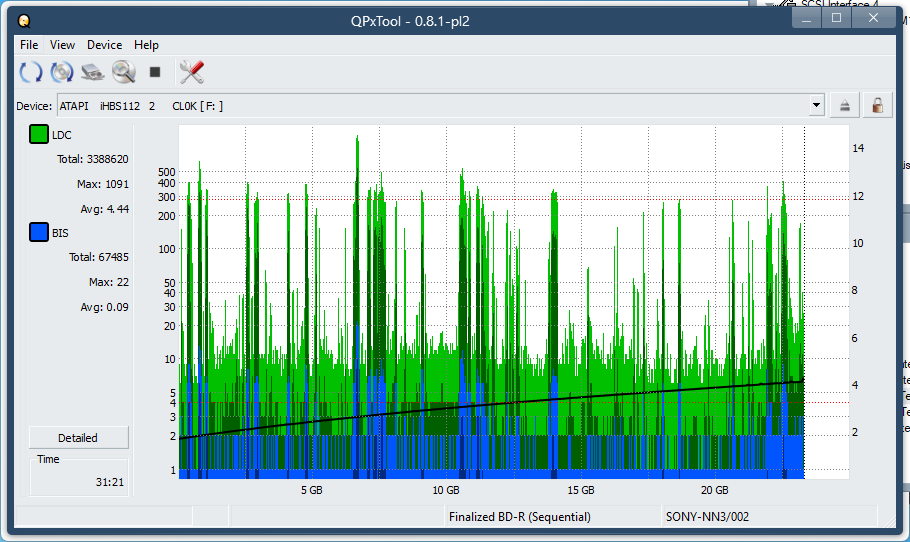Minimize the QPxTool window
The image size is (910, 542).
[x=807, y=18]
